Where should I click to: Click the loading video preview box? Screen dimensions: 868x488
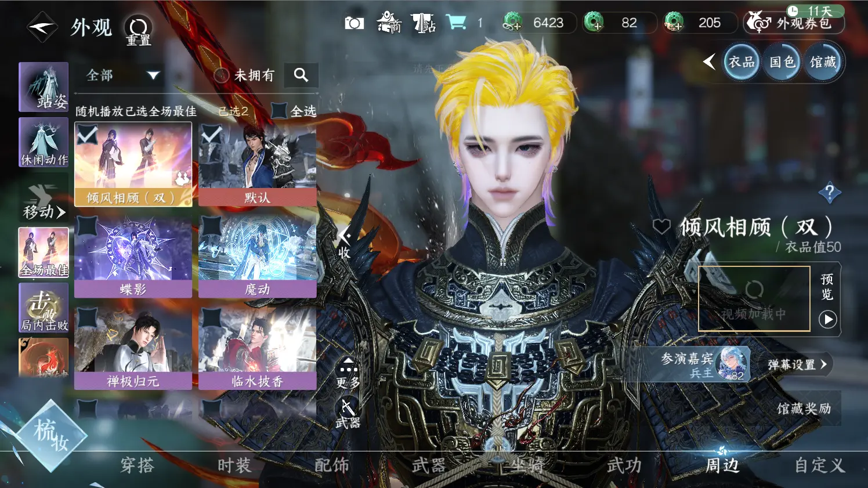point(754,299)
